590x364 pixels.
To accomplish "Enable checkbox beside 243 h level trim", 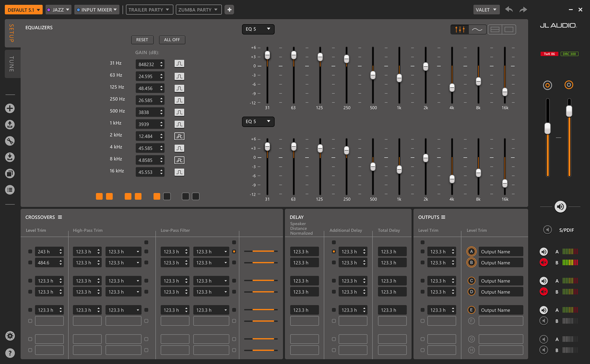I will tap(30, 252).
